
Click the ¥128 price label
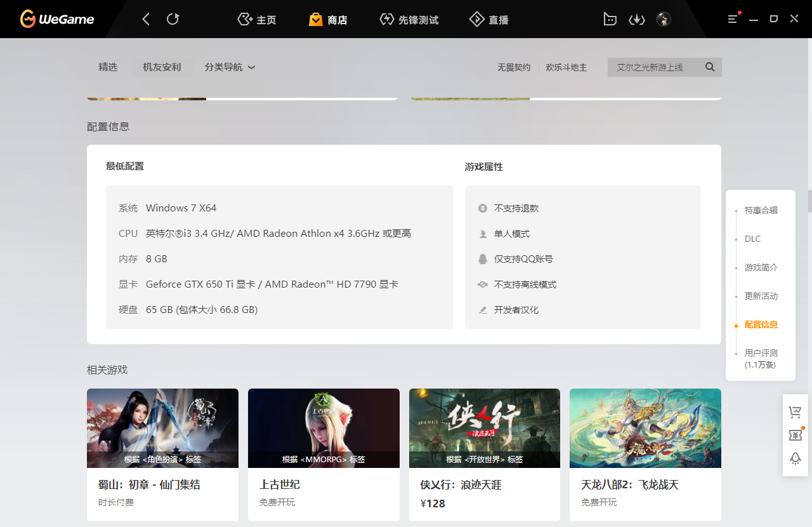[x=433, y=504]
